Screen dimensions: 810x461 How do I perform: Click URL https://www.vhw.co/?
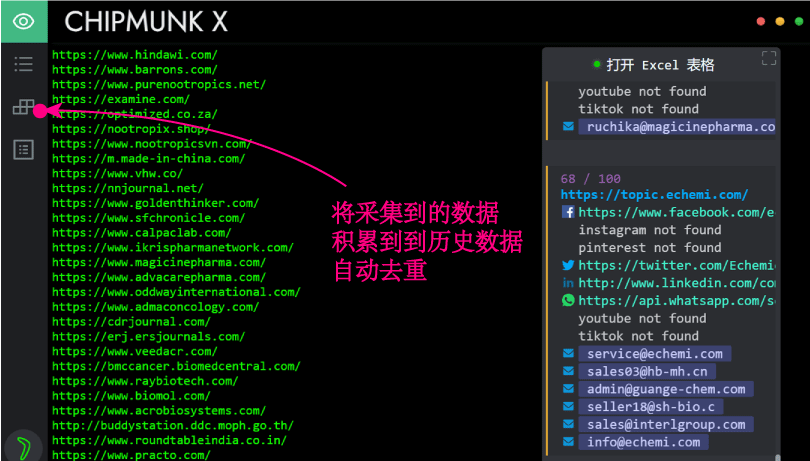click(x=118, y=173)
